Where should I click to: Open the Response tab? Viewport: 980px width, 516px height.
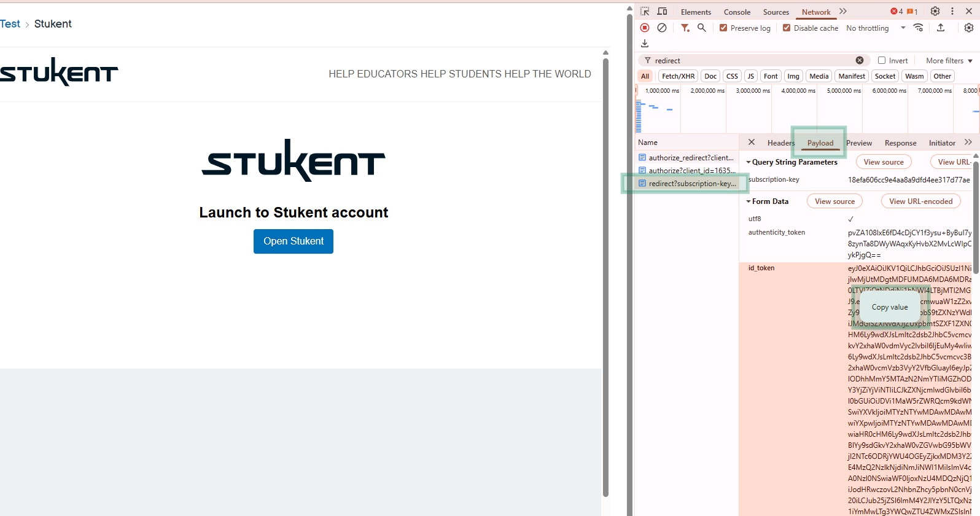(x=900, y=143)
